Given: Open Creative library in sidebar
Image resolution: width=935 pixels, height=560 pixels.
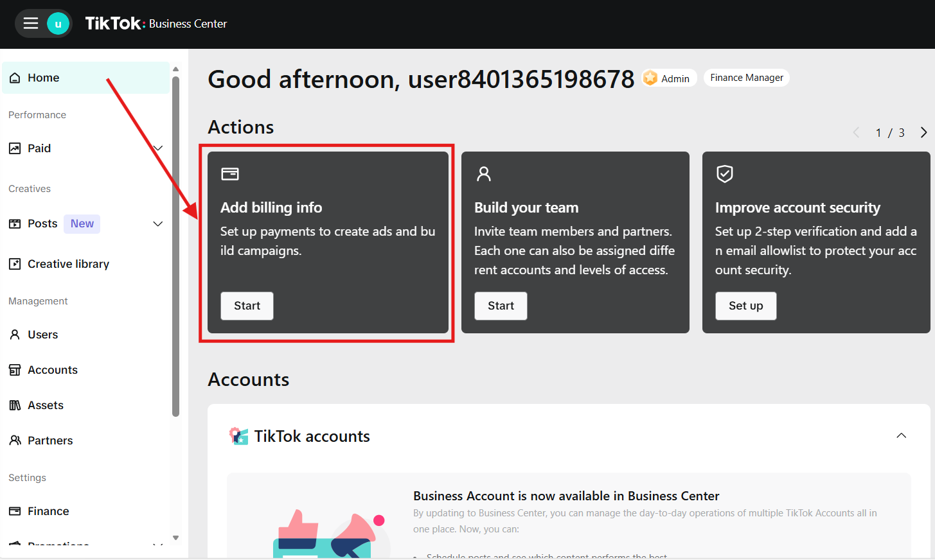Looking at the screenshot, I should coord(68,264).
